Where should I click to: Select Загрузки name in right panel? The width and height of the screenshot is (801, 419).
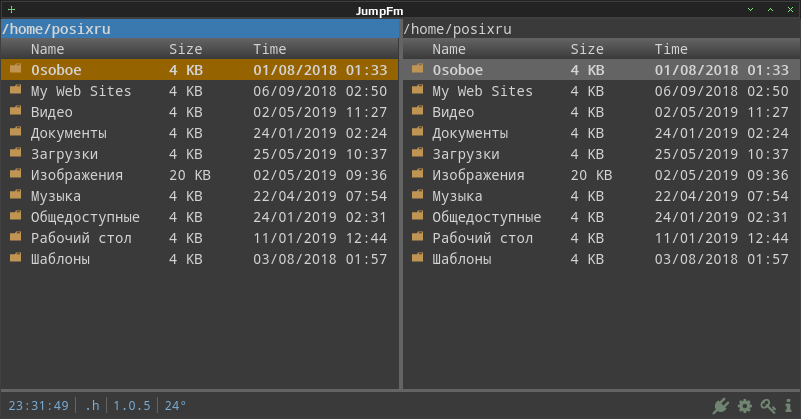[466, 154]
